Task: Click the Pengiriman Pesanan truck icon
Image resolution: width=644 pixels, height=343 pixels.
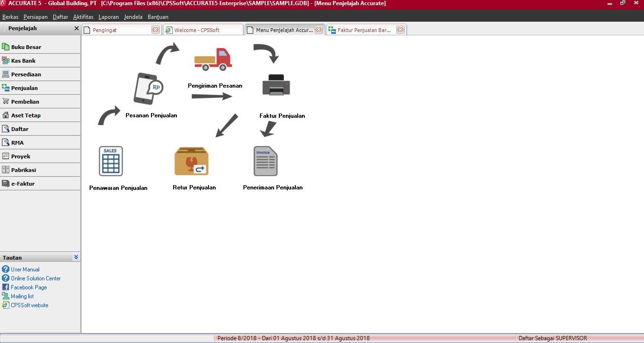Action: click(213, 59)
